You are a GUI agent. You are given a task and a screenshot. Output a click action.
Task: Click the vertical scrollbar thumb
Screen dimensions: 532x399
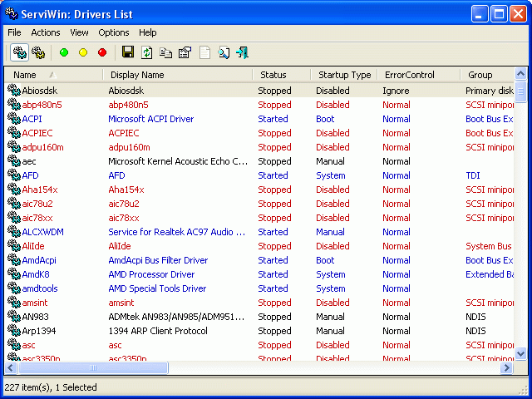pyautogui.click(x=520, y=91)
